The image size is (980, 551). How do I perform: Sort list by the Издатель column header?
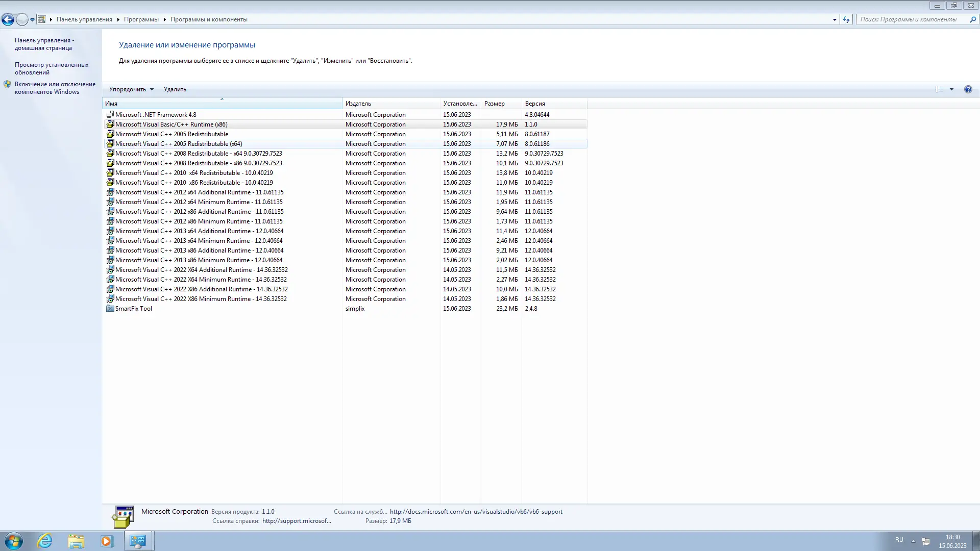click(358, 104)
